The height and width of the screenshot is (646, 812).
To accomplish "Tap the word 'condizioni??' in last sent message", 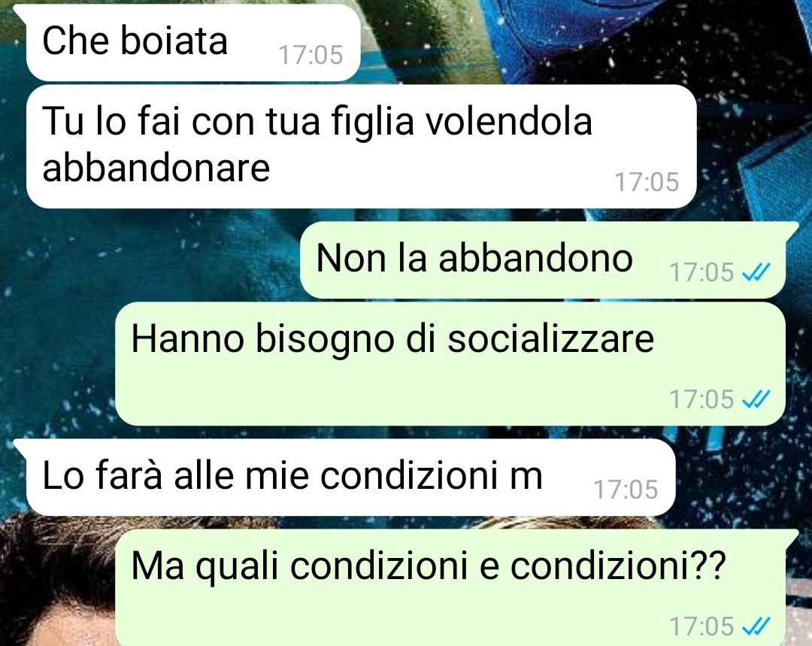I will 618,566.
